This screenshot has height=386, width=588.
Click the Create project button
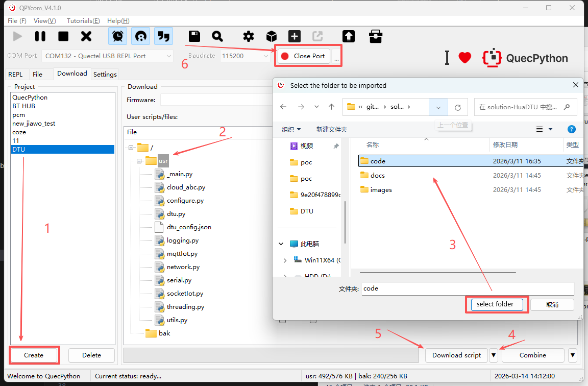coord(34,355)
